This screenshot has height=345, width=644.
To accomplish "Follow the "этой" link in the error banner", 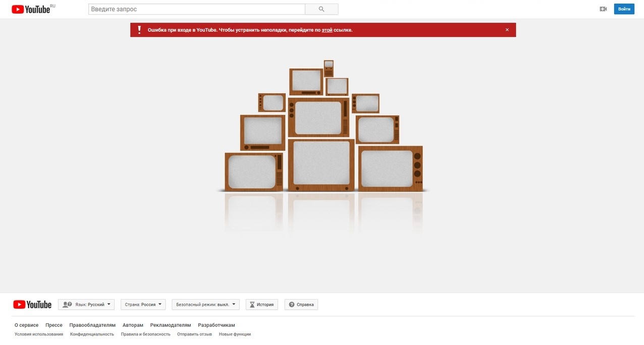I will pos(327,30).
